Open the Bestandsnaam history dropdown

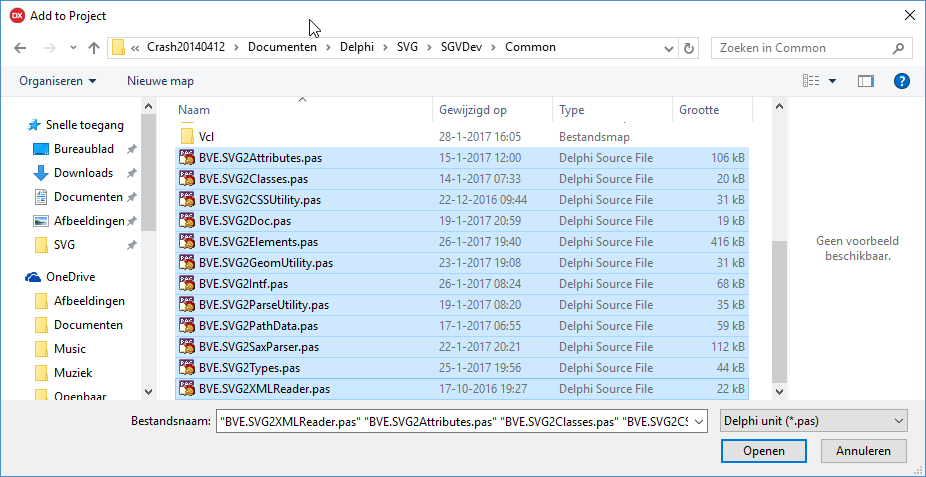(699, 421)
